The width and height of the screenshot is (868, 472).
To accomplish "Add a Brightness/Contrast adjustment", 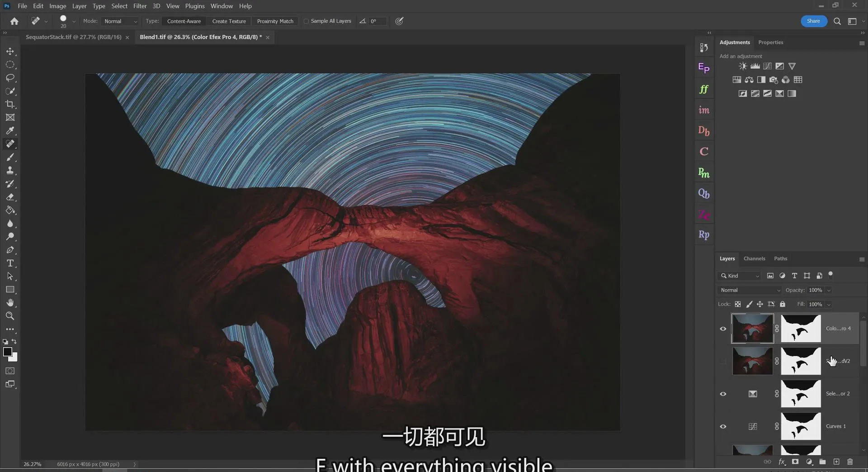I will (x=743, y=66).
